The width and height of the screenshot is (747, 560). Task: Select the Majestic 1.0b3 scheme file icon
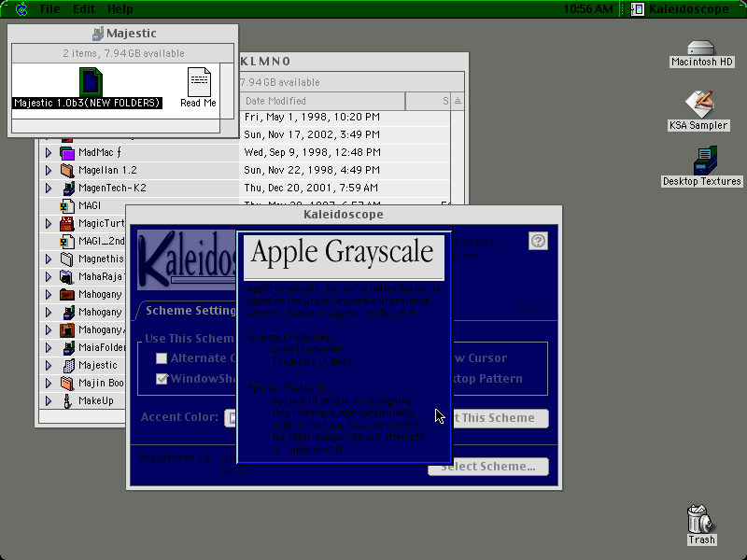(x=91, y=82)
